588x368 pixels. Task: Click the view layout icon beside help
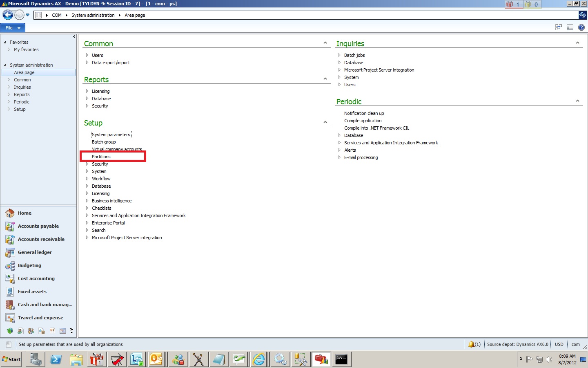click(570, 27)
